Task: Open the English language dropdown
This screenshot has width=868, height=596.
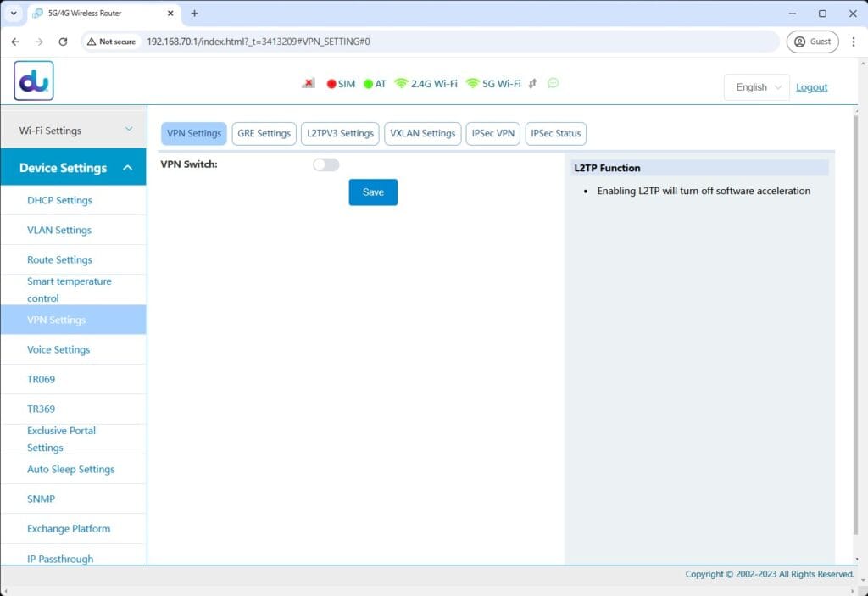Action: 757,87
